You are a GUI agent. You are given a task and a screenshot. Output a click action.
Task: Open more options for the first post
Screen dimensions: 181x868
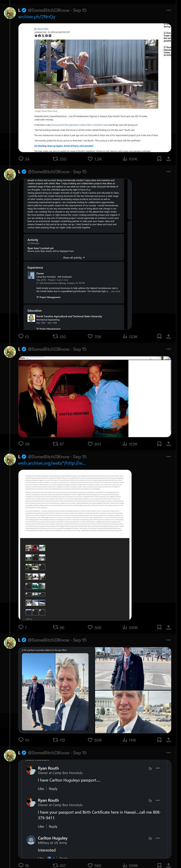[168, 10]
